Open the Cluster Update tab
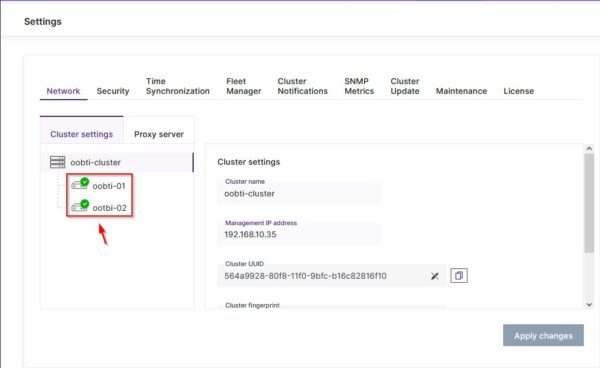 pyautogui.click(x=405, y=86)
